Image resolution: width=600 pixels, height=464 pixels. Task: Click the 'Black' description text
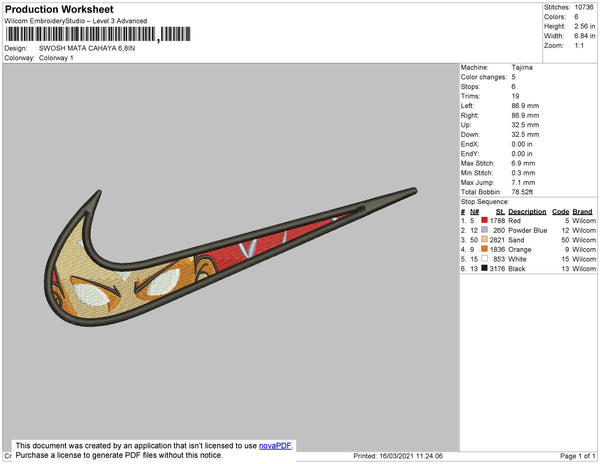pos(517,269)
